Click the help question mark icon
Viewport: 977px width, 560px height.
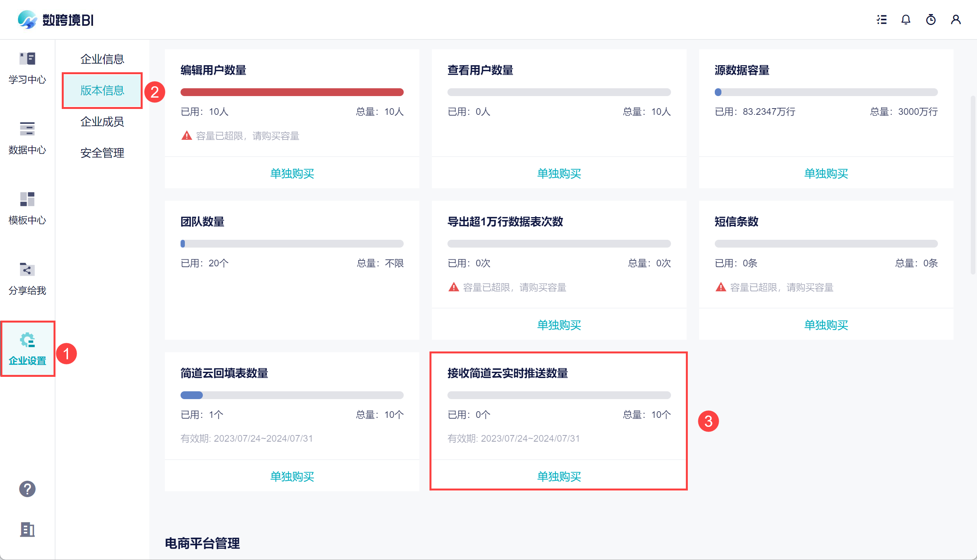point(27,489)
